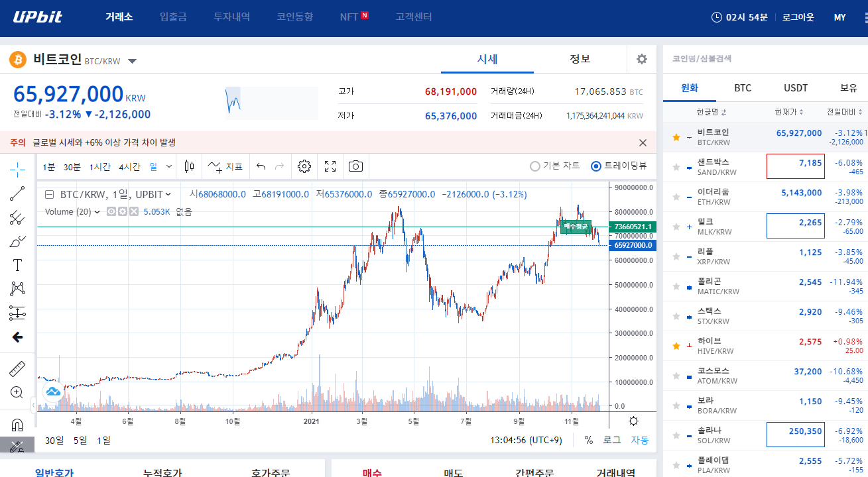The width and height of the screenshot is (868, 477).
Task: Collapse the BTC/KRW chart legend box
Action: point(50,195)
